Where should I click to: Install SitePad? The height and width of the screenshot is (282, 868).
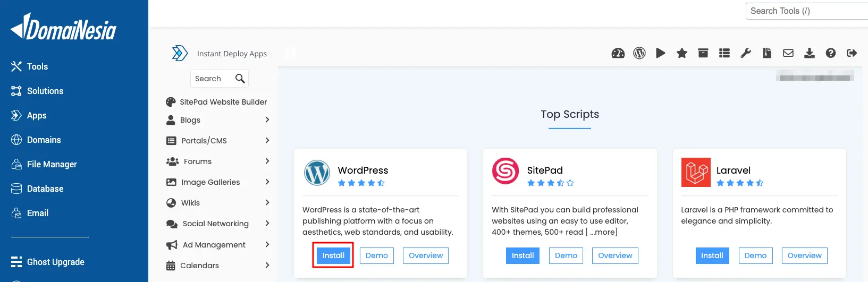(523, 255)
